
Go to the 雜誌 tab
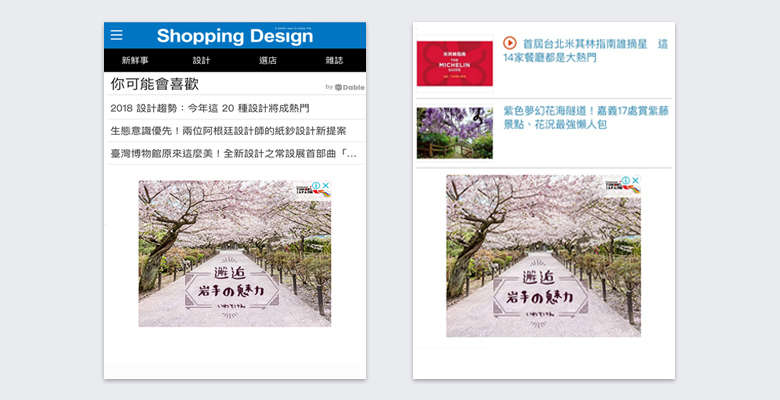[x=334, y=61]
